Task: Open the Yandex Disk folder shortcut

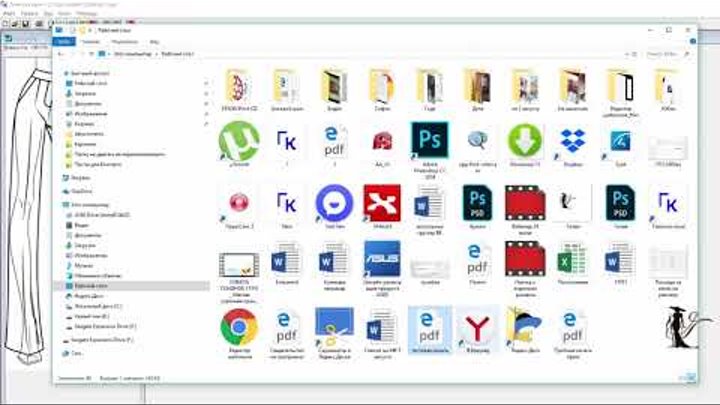Action: pos(524,327)
